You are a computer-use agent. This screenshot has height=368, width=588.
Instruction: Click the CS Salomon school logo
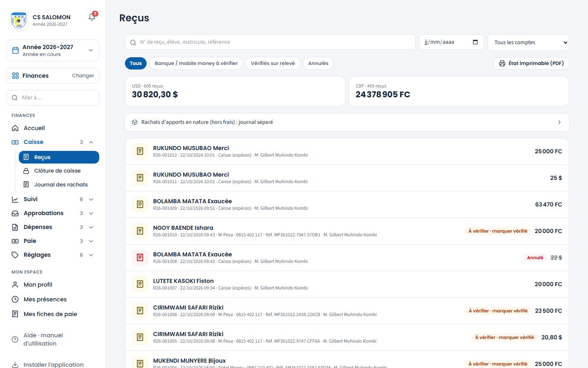[18, 20]
